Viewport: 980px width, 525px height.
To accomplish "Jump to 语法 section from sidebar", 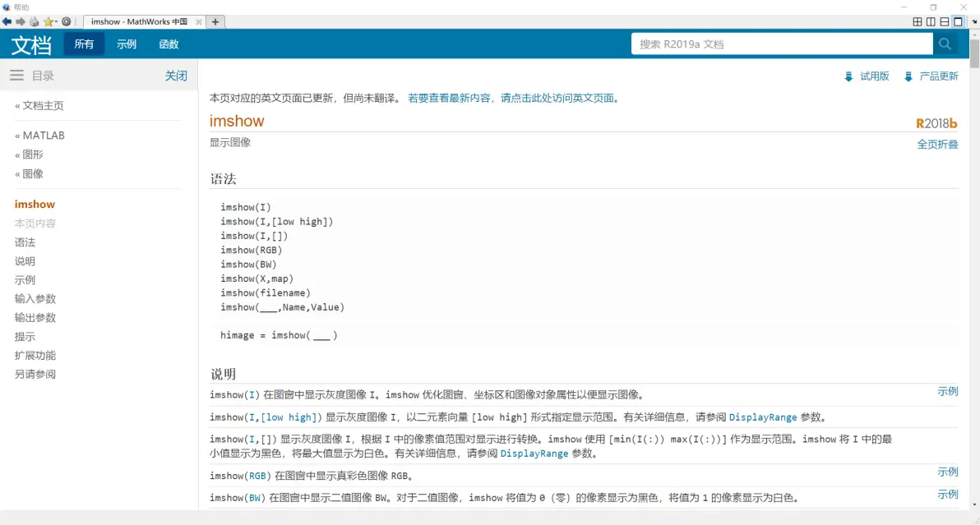I will point(25,242).
